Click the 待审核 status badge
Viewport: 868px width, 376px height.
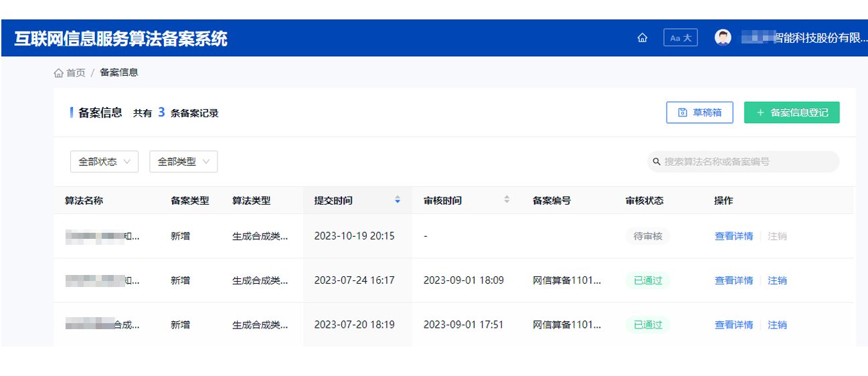(647, 236)
